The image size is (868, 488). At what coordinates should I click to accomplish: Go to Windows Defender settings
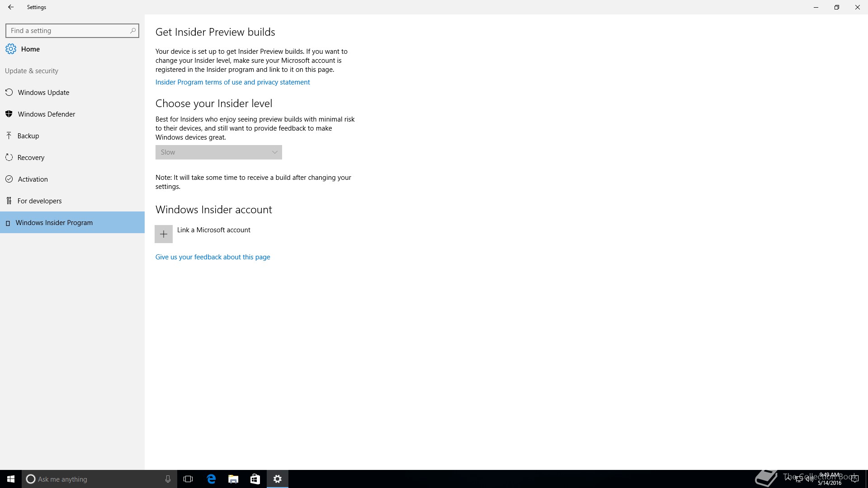pyautogui.click(x=46, y=114)
